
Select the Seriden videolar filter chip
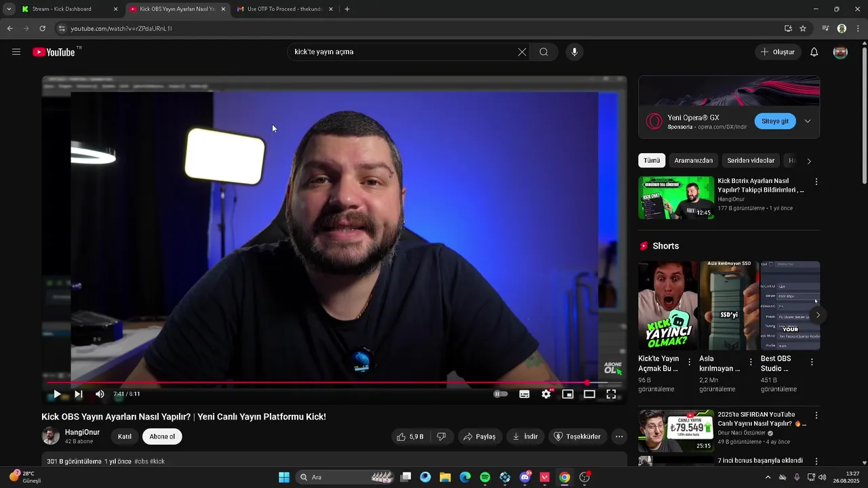point(751,161)
